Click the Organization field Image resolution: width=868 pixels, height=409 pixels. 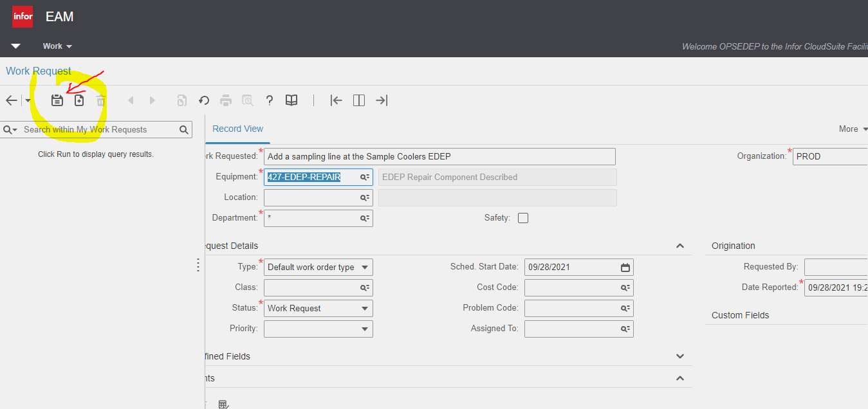830,156
